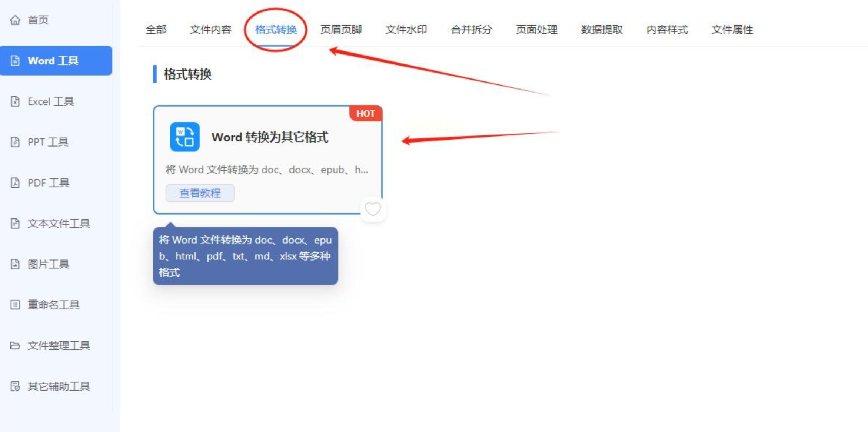Image resolution: width=868 pixels, height=432 pixels.
Task: Click the home icon in sidebar
Action: [15, 20]
